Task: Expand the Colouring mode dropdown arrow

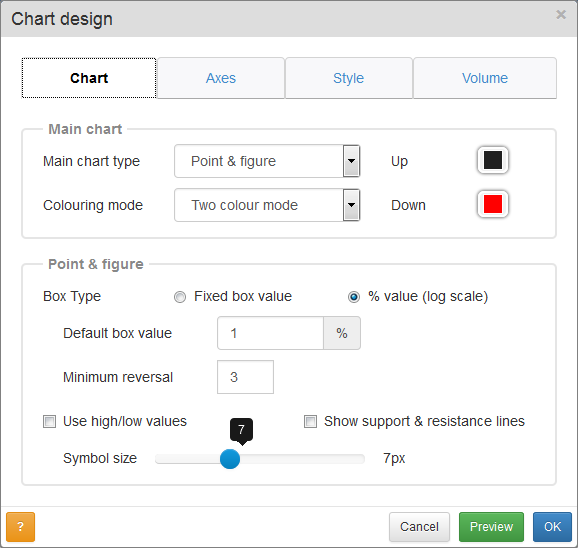Action: coord(351,205)
